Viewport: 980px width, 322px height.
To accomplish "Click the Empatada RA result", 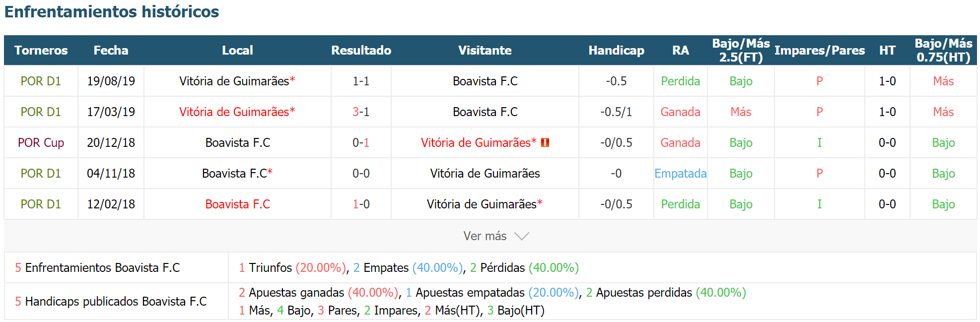I will click(680, 174).
